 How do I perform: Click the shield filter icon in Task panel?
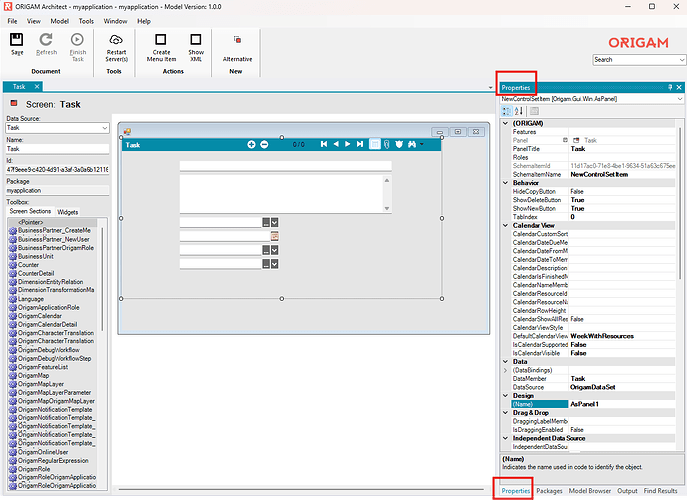click(x=399, y=144)
